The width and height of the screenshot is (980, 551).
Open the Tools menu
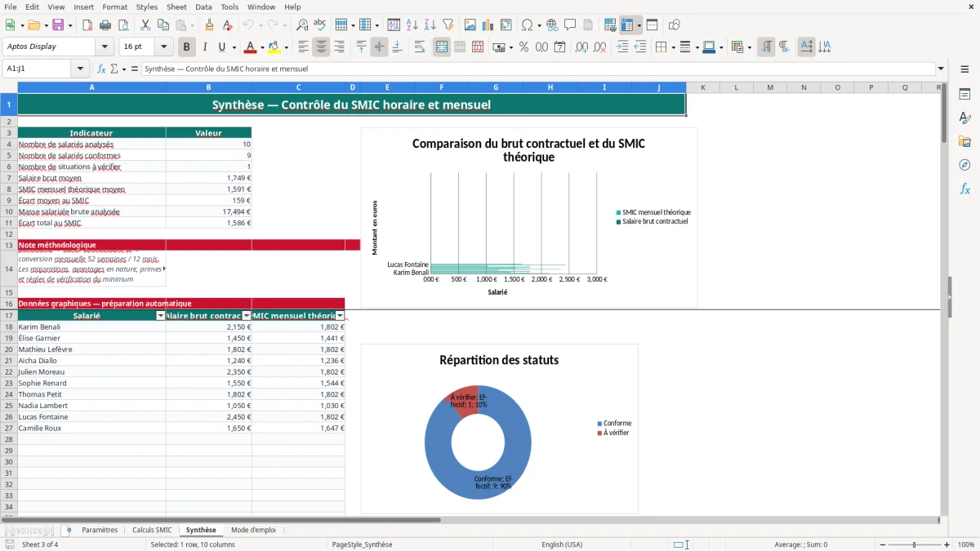click(229, 7)
